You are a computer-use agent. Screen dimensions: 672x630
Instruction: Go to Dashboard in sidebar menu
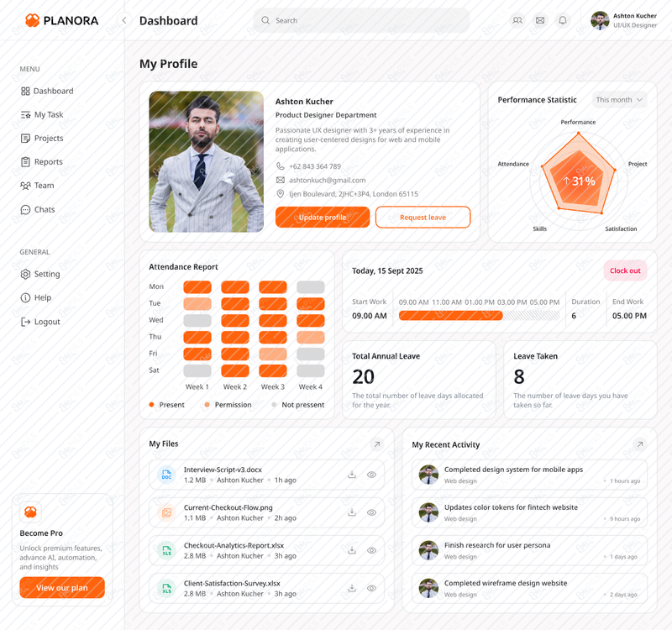[47, 91]
